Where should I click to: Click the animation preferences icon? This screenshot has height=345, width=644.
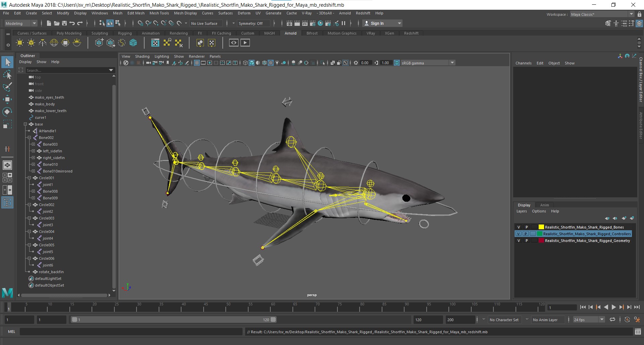pyautogui.click(x=637, y=320)
